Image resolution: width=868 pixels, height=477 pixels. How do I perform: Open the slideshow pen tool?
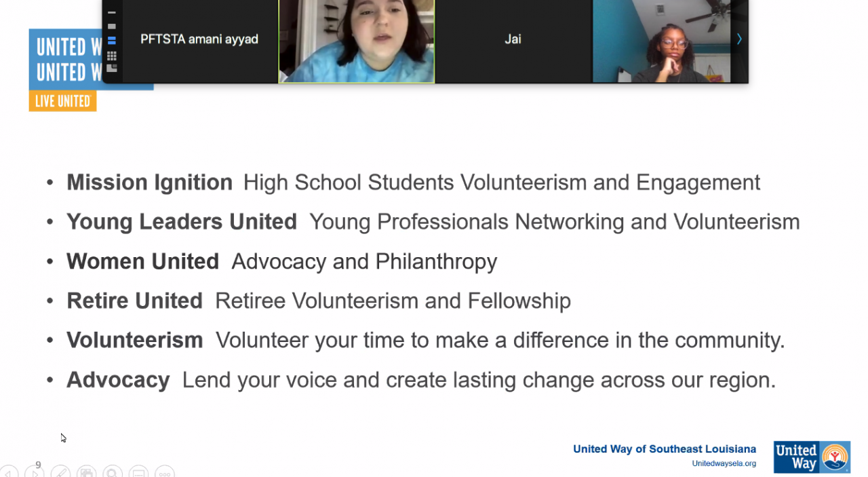coord(60,473)
